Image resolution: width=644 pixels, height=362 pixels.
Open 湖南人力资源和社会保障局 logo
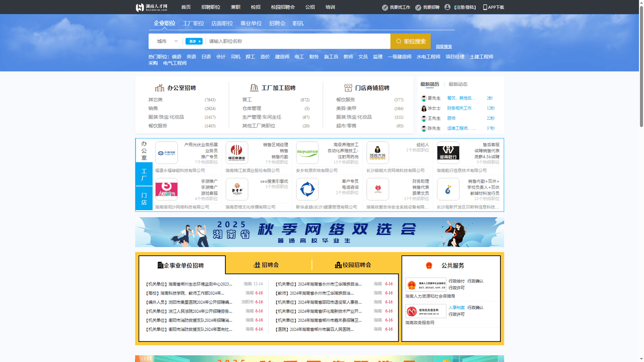click(426, 285)
